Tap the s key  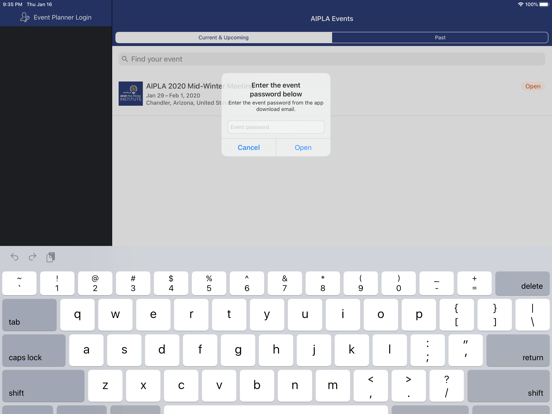click(x=124, y=350)
